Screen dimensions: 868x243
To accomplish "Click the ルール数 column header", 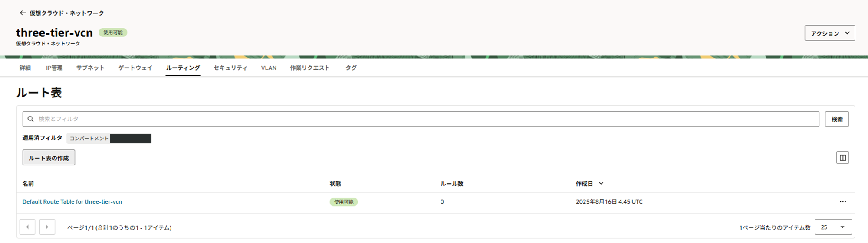I will 452,184.
